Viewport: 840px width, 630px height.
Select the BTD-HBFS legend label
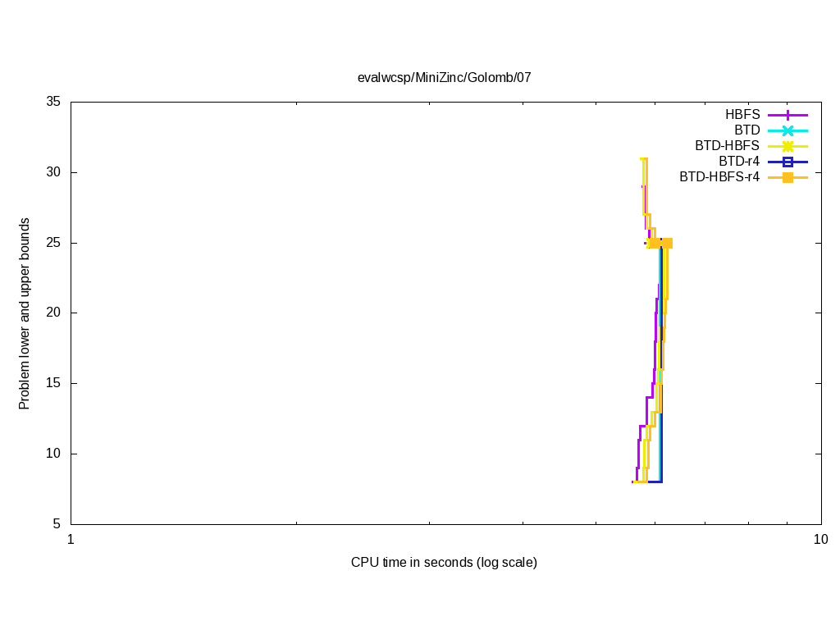(727, 146)
